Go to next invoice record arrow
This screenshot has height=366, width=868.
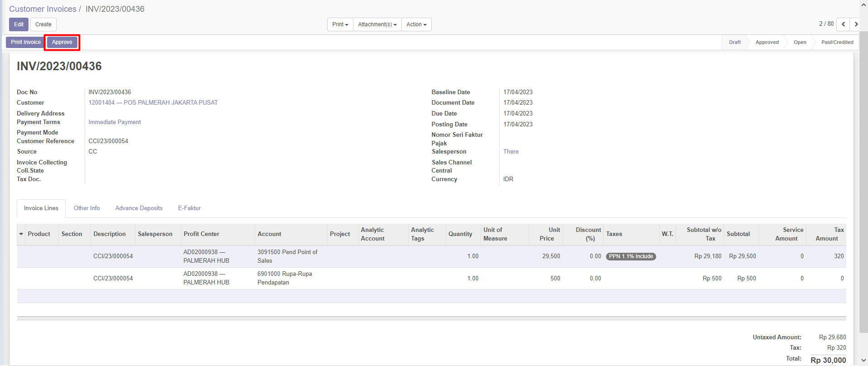coord(856,24)
